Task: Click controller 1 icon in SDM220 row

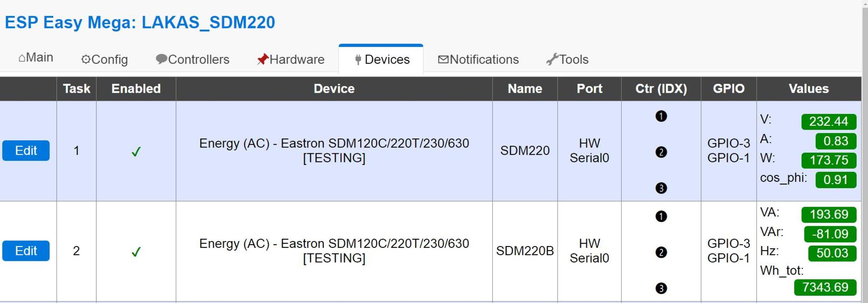Action: click(661, 116)
